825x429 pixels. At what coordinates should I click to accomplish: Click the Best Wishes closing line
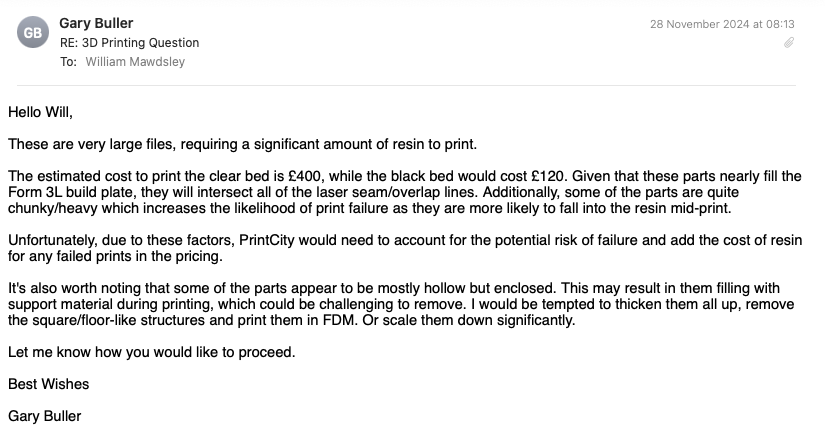(x=48, y=384)
